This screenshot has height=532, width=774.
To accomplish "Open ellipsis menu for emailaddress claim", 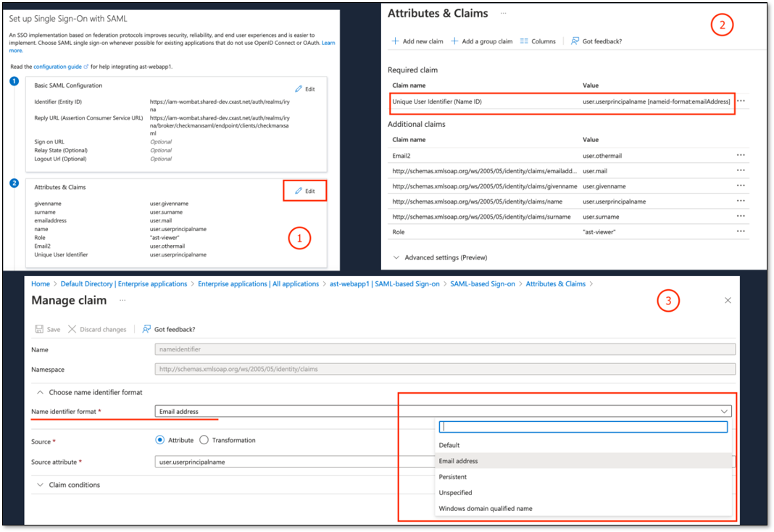I will 741,170.
